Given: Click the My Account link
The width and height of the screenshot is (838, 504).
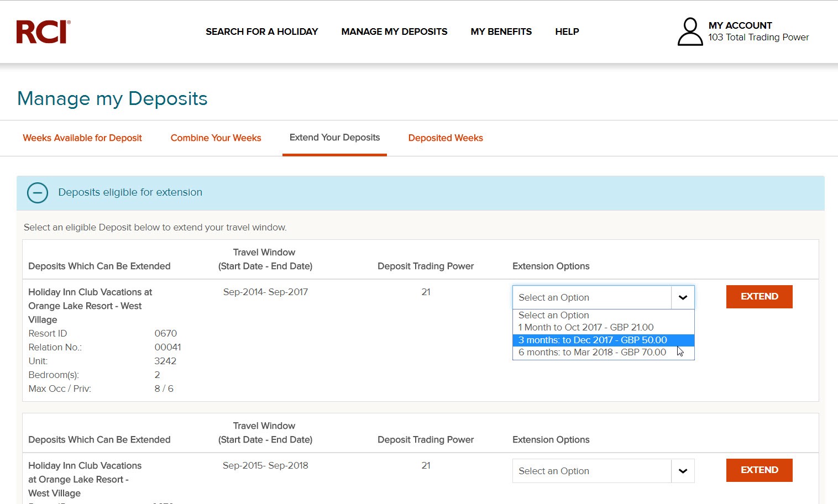Looking at the screenshot, I should 740,25.
